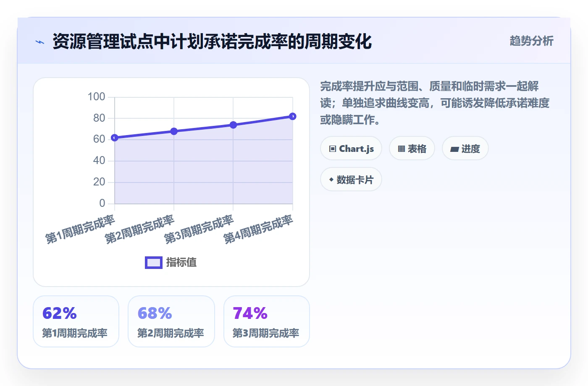The width and height of the screenshot is (588, 386).
Task: Click the grid icon inside the 表格 chip
Action: coord(402,149)
